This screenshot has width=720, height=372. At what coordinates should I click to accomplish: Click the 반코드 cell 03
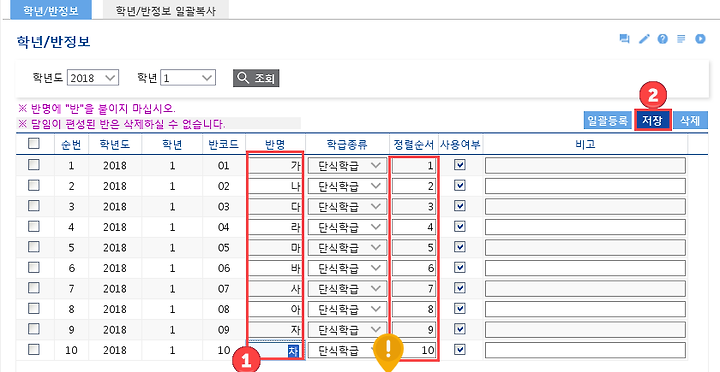coord(224,207)
